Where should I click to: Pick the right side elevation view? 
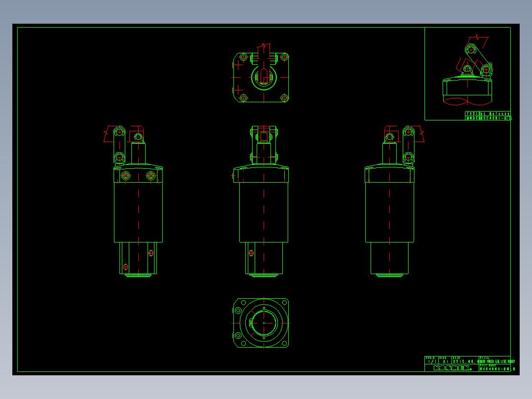(394, 201)
